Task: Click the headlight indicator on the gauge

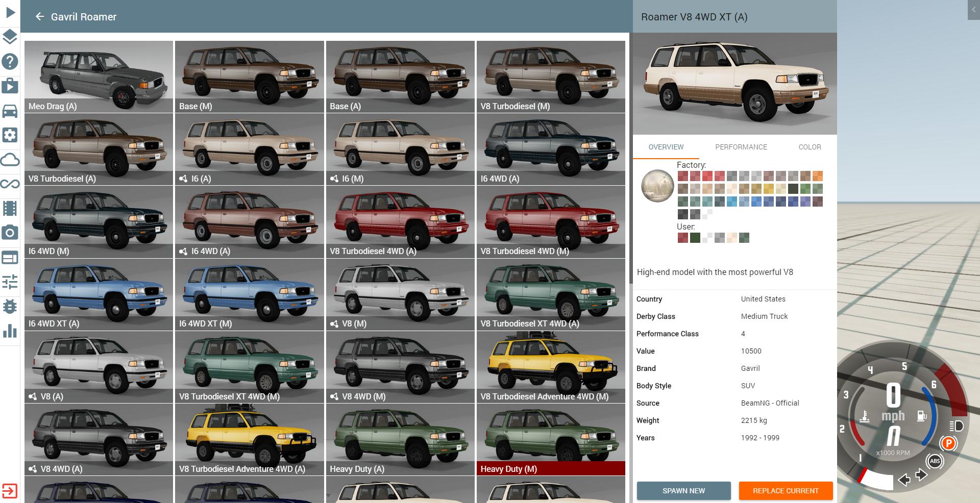Action: tap(956, 426)
